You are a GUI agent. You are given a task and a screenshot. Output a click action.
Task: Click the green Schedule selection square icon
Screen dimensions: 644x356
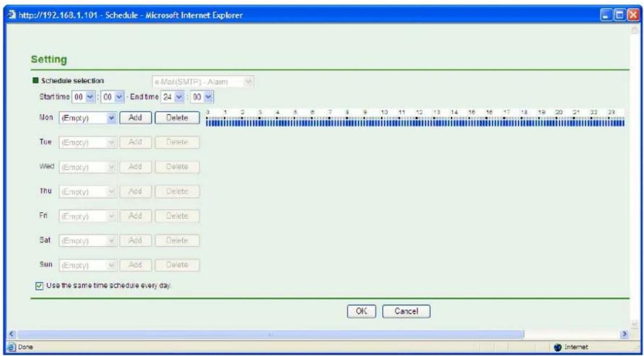coord(35,80)
